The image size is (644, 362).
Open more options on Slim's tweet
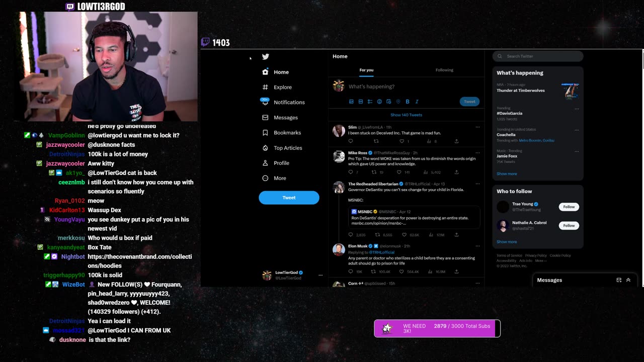[x=477, y=127]
